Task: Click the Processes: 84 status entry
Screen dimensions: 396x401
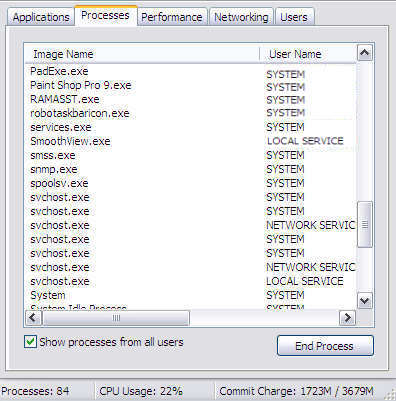Action: point(35,391)
